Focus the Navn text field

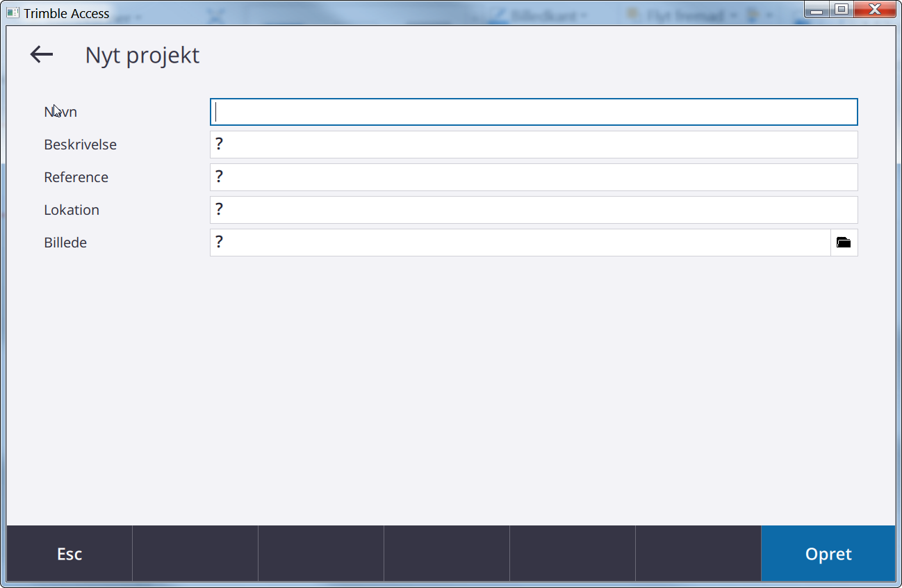point(534,112)
